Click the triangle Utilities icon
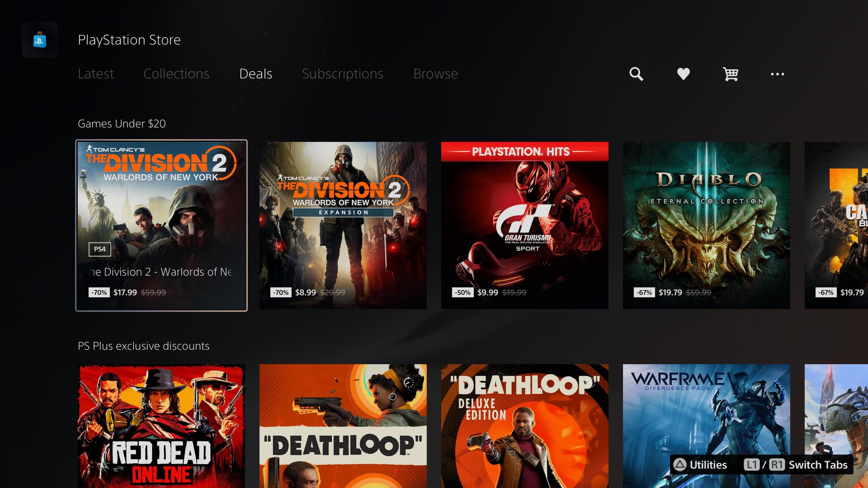The height and width of the screenshot is (488, 868). click(680, 465)
